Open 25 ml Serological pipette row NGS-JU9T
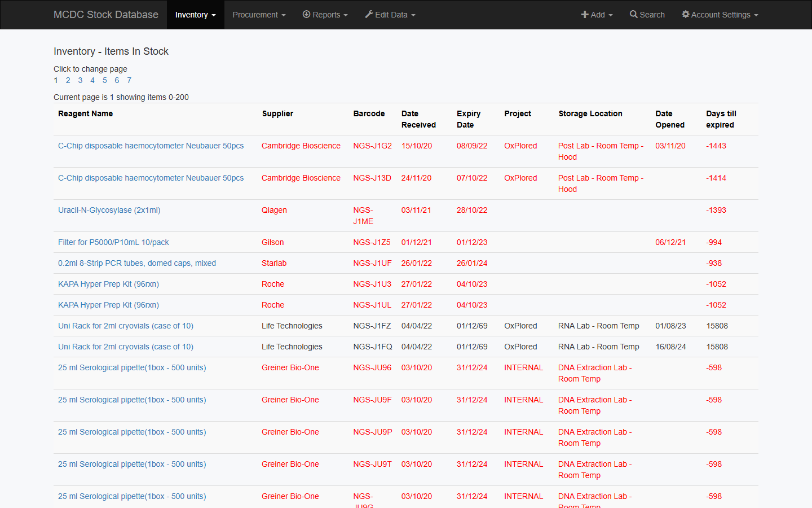The image size is (812, 508). coord(132,464)
